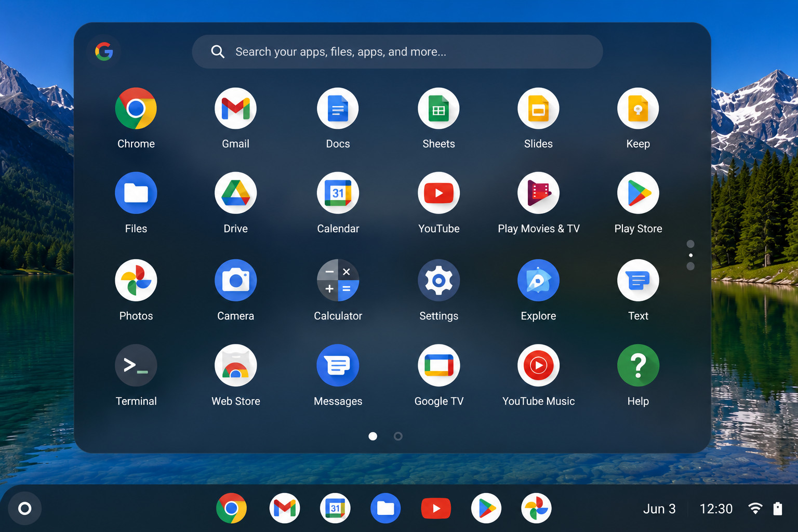Open the Files app in launcher
The image size is (798, 532).
[136, 193]
